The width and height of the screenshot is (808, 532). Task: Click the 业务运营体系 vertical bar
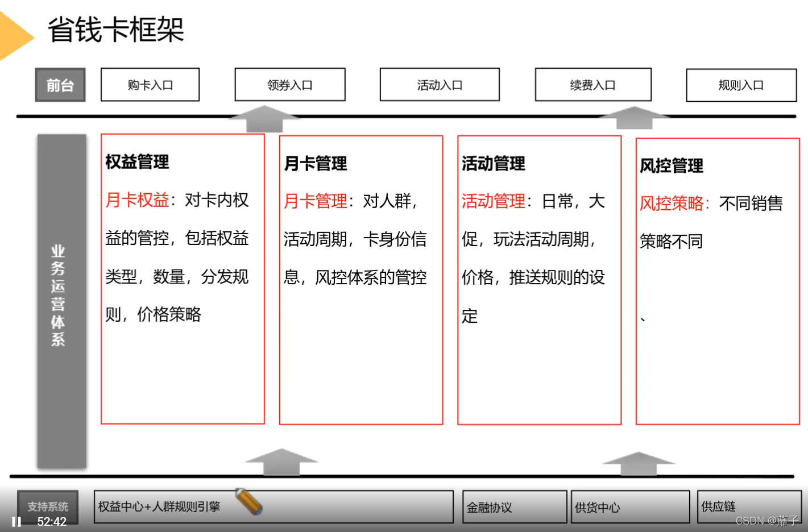click(x=61, y=301)
